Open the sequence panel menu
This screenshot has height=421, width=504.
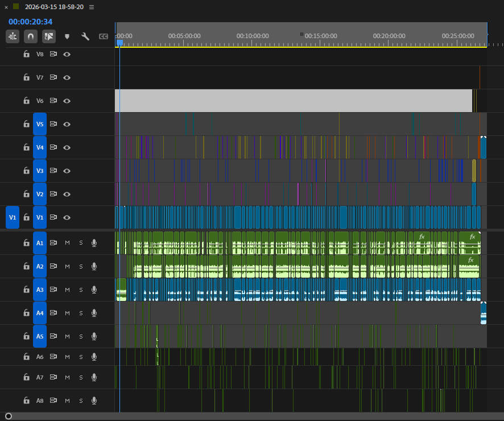coord(92,7)
